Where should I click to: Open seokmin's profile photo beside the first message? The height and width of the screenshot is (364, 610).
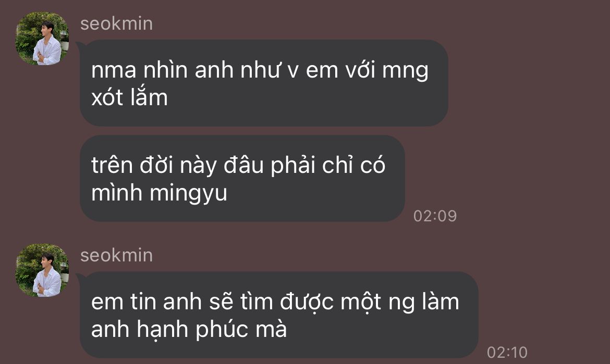pos(42,38)
